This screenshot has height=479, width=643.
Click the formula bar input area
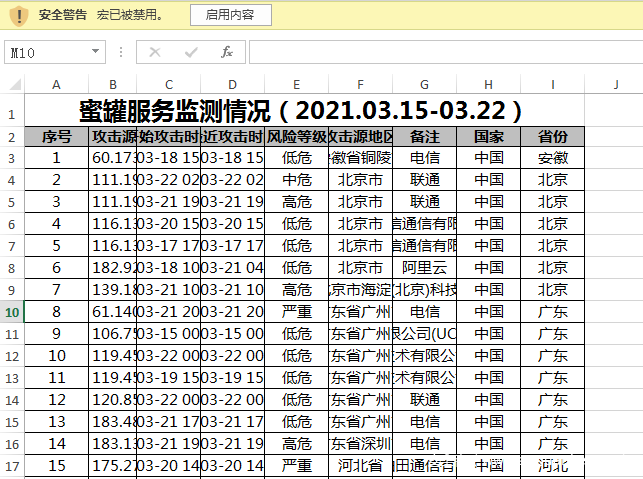click(x=446, y=52)
